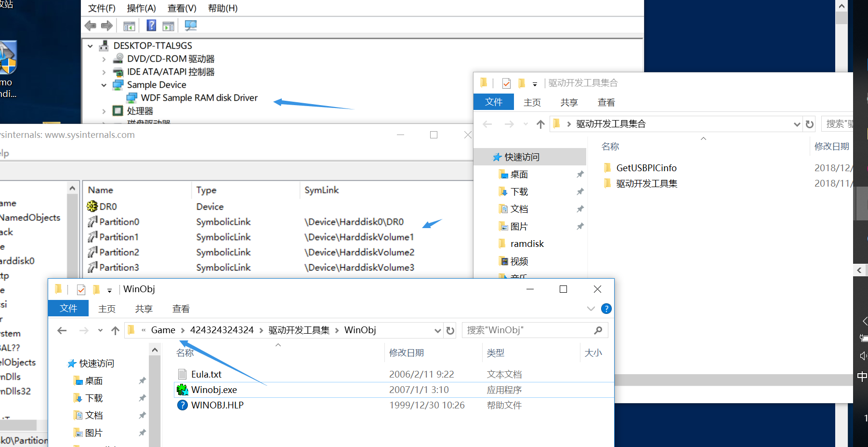The width and height of the screenshot is (868, 447).
Task: Open 查看(V) menu in Device Manager
Action: [182, 8]
